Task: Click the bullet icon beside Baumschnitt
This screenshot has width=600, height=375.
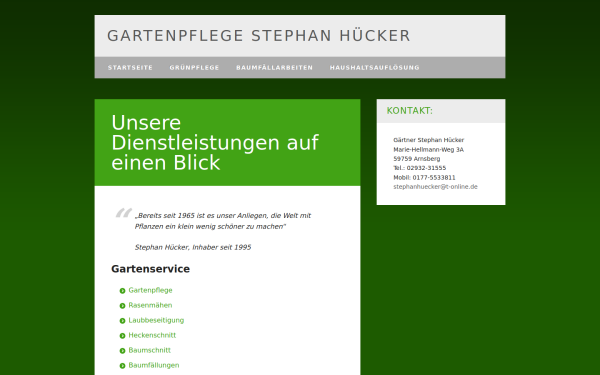Action: [x=122, y=351]
